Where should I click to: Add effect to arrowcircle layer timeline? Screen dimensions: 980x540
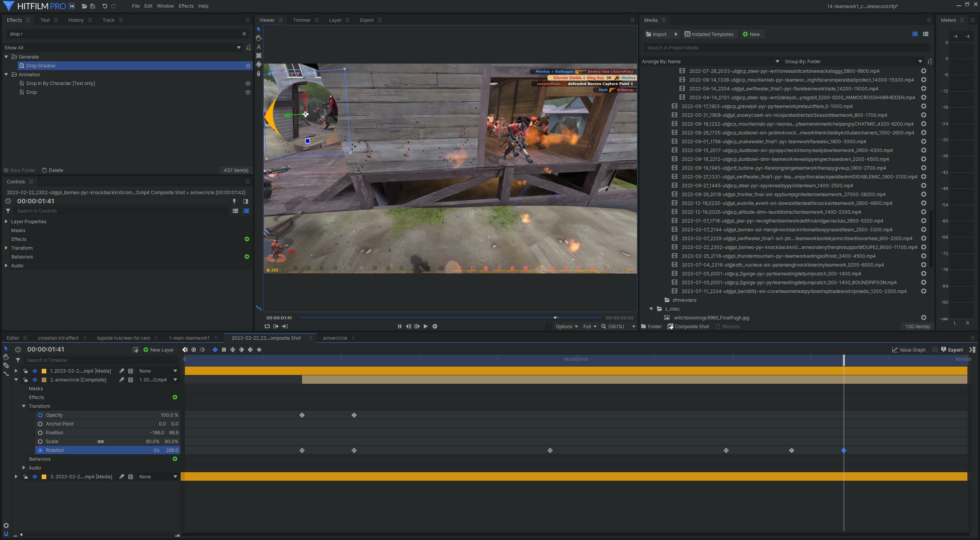click(x=175, y=397)
